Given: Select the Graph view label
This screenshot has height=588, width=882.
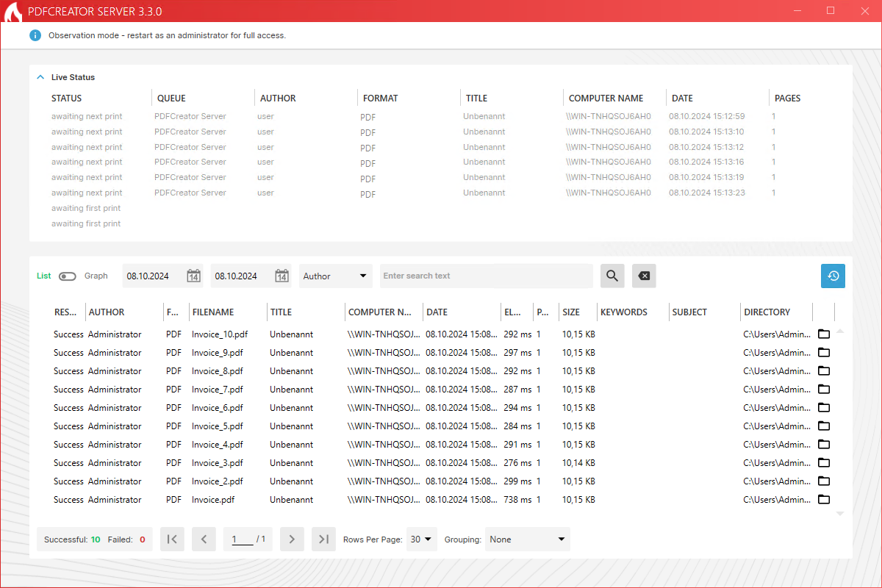Looking at the screenshot, I should coord(96,276).
